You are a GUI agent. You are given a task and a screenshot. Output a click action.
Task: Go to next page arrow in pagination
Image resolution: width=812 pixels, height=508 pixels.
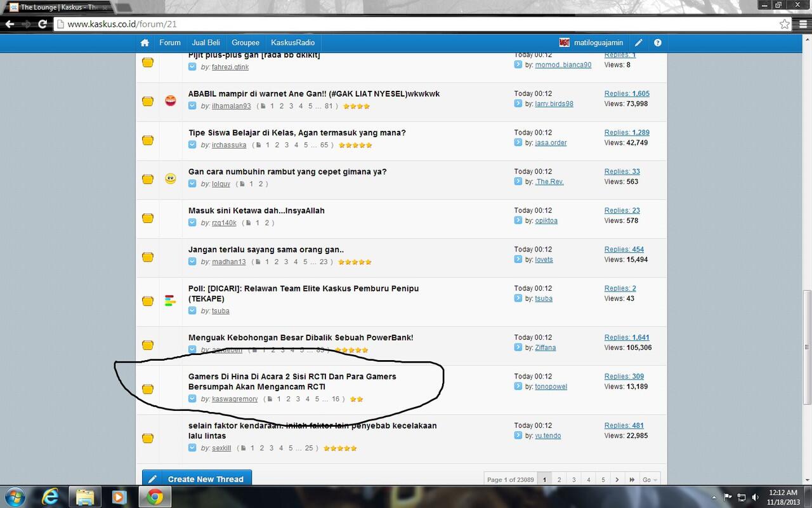pos(618,479)
